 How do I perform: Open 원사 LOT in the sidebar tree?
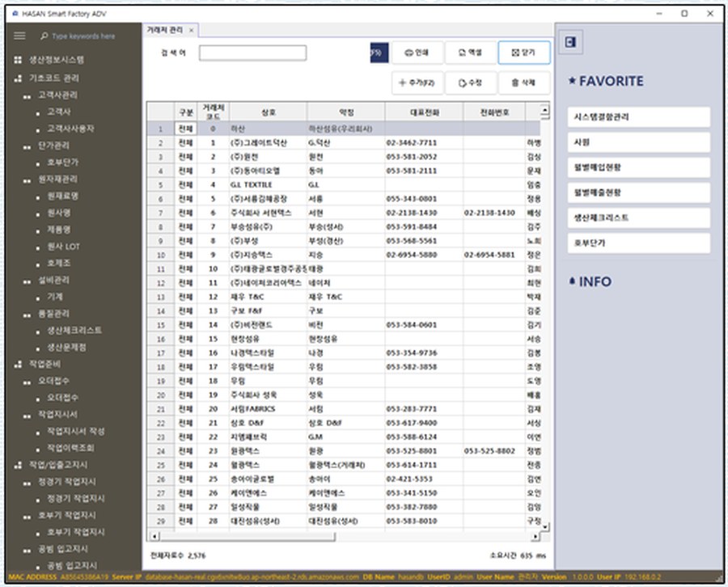pyautogui.click(x=63, y=247)
